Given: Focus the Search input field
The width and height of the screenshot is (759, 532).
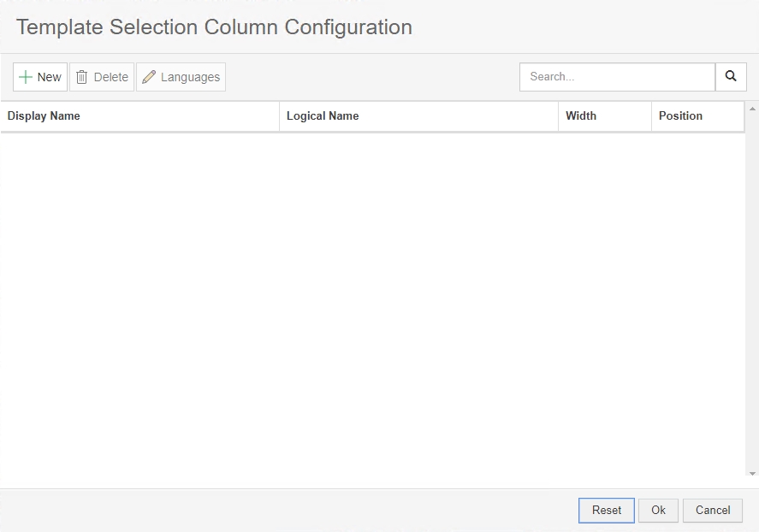Looking at the screenshot, I should (617, 77).
